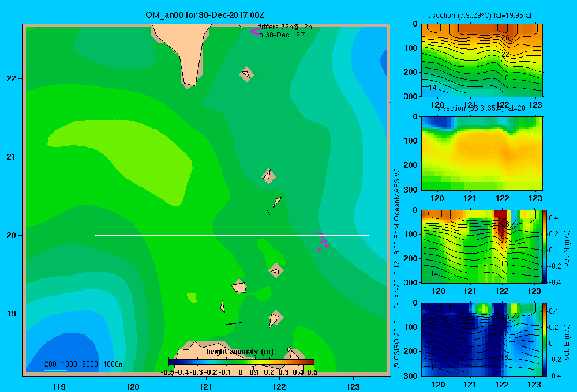This screenshot has width=577, height=392.
Task: Click the latitude label "22" on the map axis
Action: coord(11,79)
